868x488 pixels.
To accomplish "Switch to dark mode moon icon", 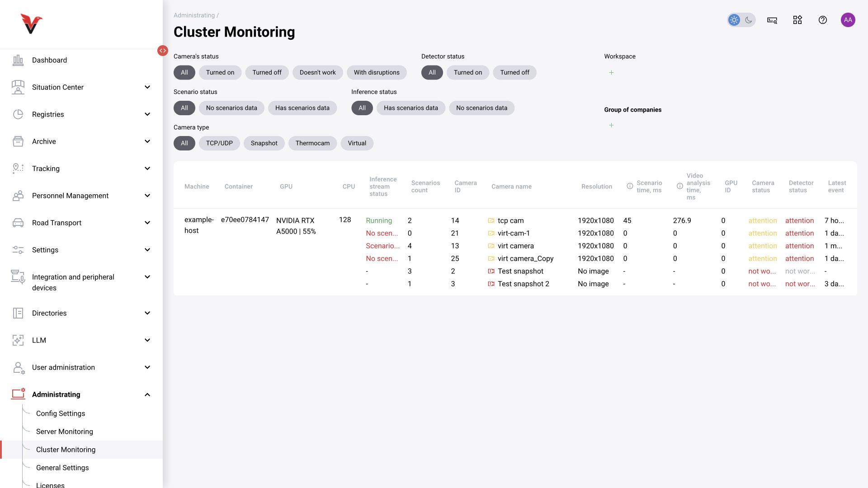I will (749, 20).
